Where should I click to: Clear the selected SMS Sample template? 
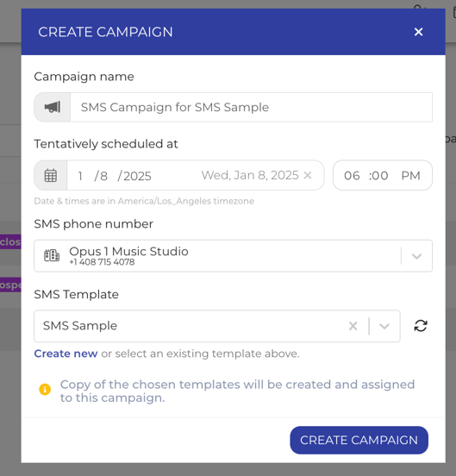pyautogui.click(x=353, y=326)
